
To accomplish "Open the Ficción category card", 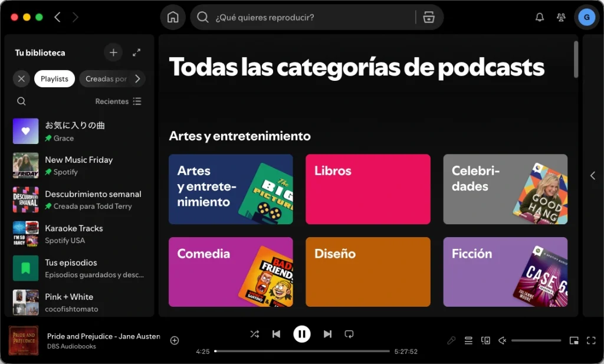I will tap(505, 272).
